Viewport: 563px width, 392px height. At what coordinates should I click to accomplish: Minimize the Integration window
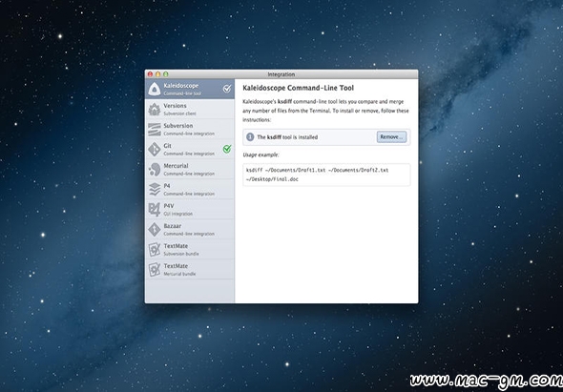point(157,74)
